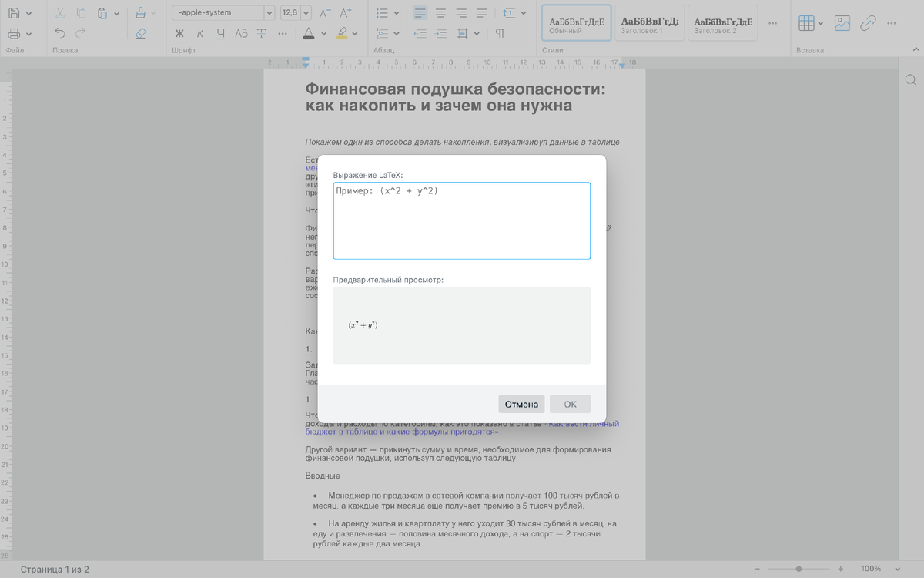Click in the Выражение LaTeX text field
Image resolution: width=924 pixels, height=578 pixels.
pos(462,221)
